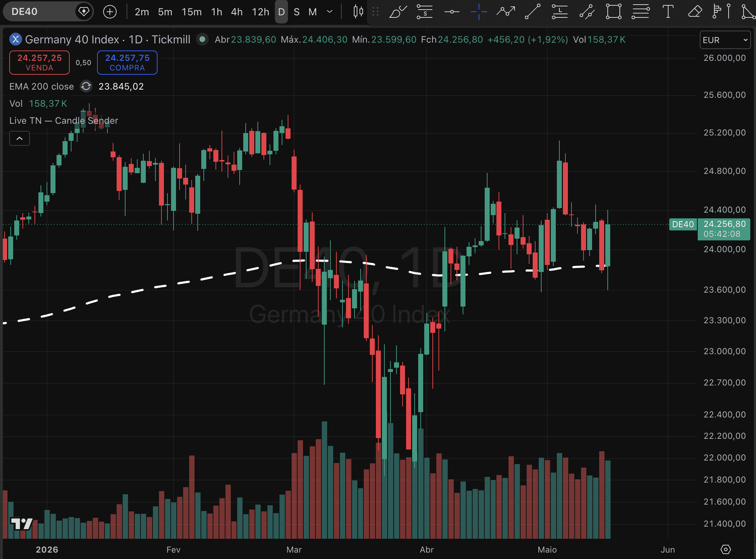756x559 pixels.
Task: Open the EUR currency dropdown
Action: click(x=725, y=40)
